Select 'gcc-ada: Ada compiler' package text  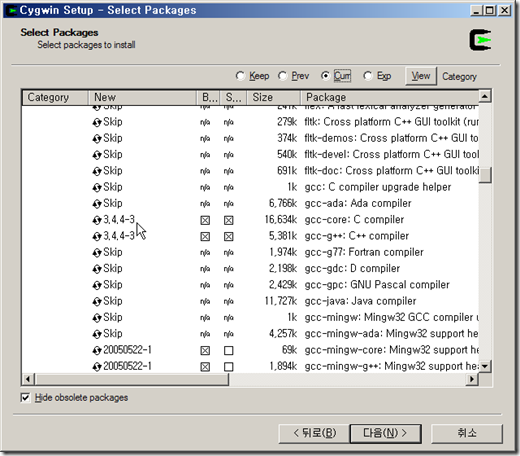[358, 203]
